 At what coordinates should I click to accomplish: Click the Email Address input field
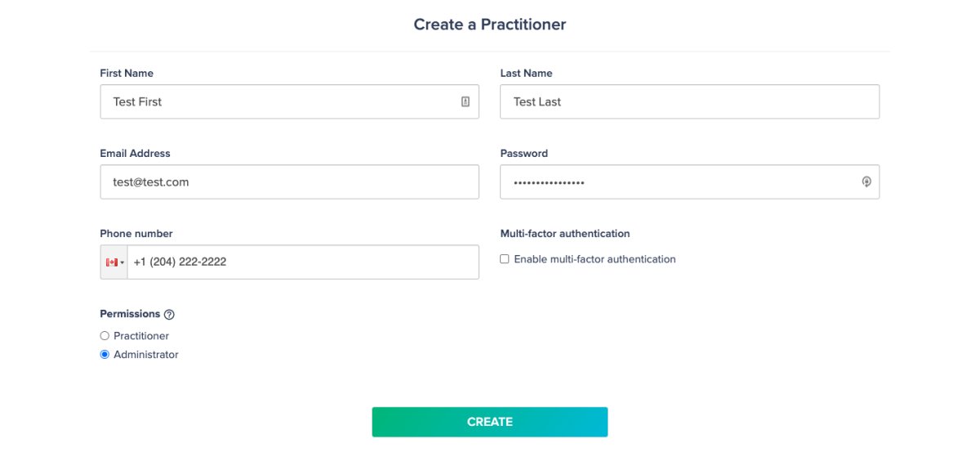[x=289, y=181]
